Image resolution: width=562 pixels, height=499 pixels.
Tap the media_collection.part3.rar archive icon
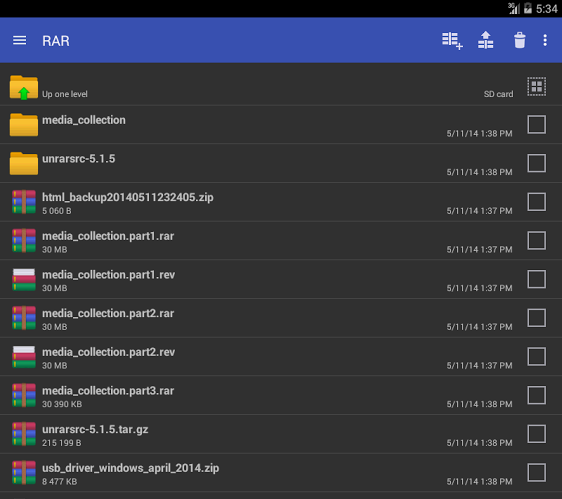(x=24, y=395)
